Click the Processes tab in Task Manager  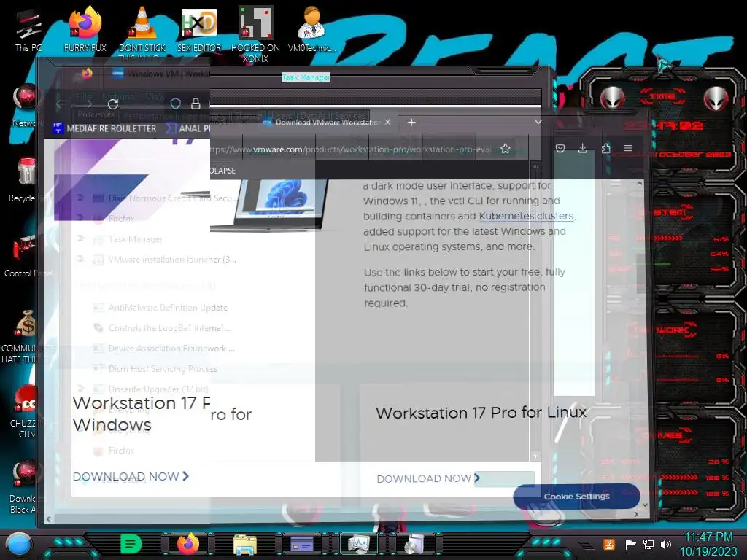pyautogui.click(x=96, y=114)
